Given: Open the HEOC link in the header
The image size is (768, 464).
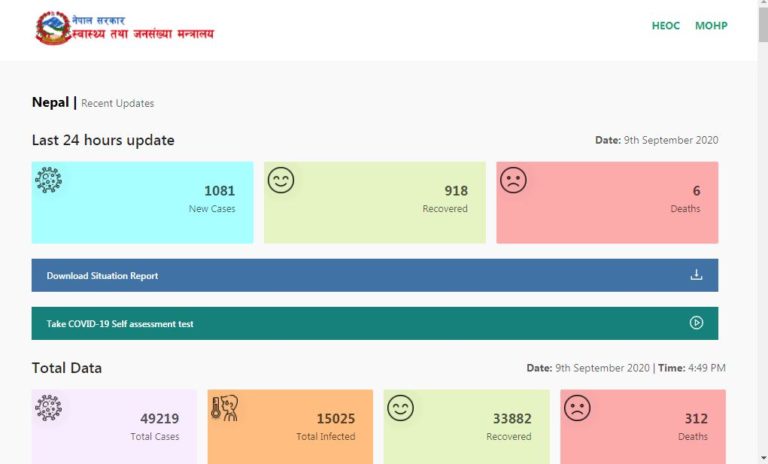Looking at the screenshot, I should [x=666, y=25].
